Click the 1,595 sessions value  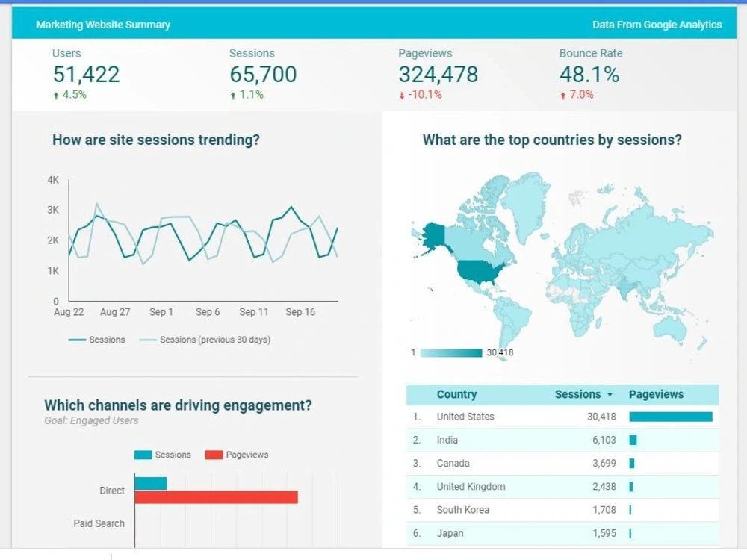[604, 533]
